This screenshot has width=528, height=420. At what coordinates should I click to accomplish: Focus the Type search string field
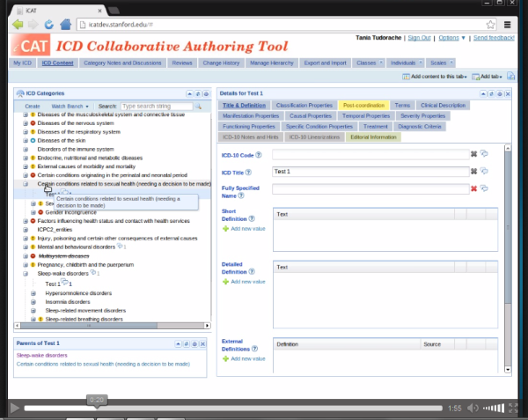pyautogui.click(x=157, y=107)
